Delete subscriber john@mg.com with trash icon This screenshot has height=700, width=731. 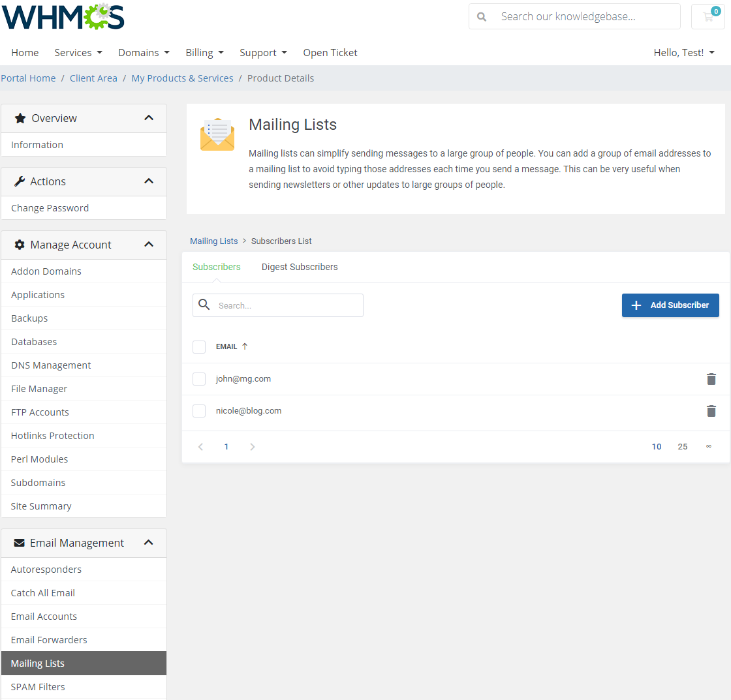point(711,379)
